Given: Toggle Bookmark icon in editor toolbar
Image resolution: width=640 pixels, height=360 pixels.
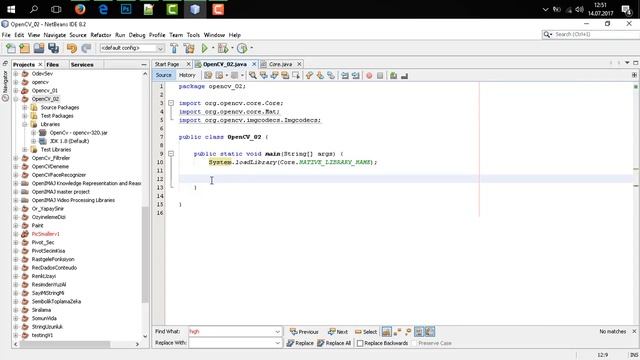Looking at the screenshot, I should (x=331, y=76).
